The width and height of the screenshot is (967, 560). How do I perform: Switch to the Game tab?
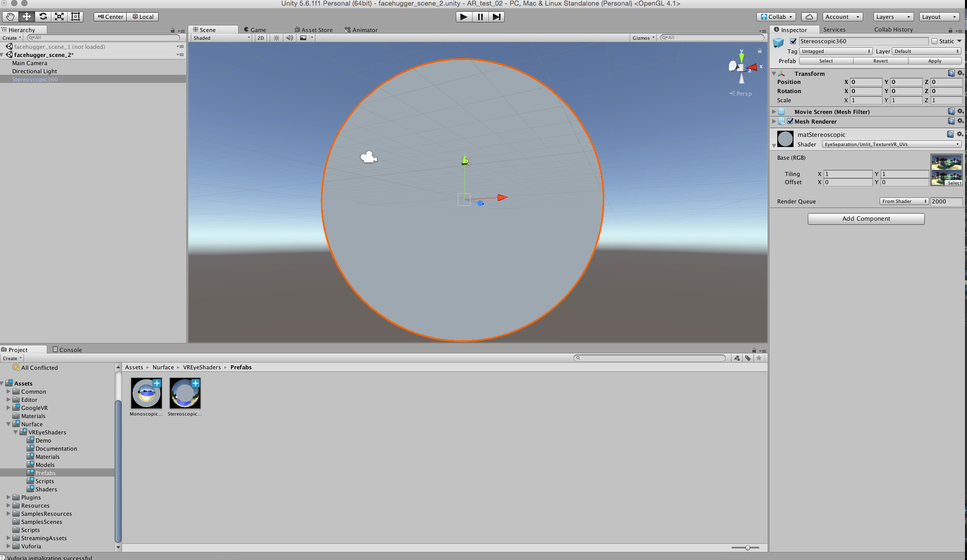point(255,30)
